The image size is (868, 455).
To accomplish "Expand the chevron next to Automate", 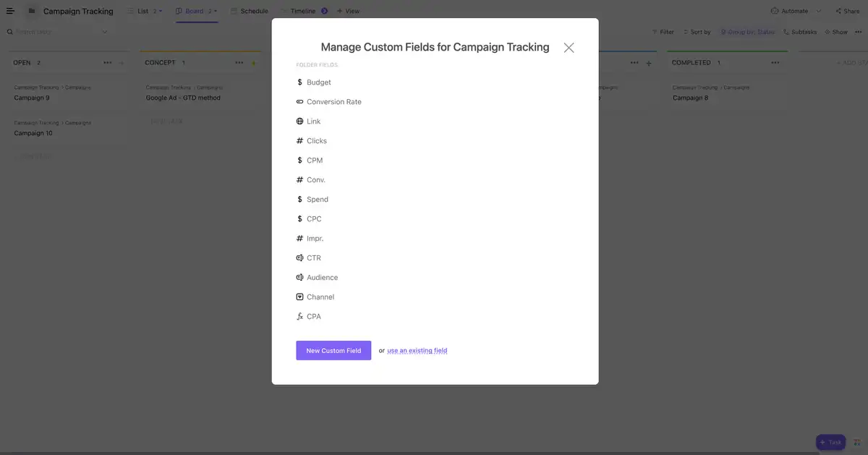I will pos(819,11).
